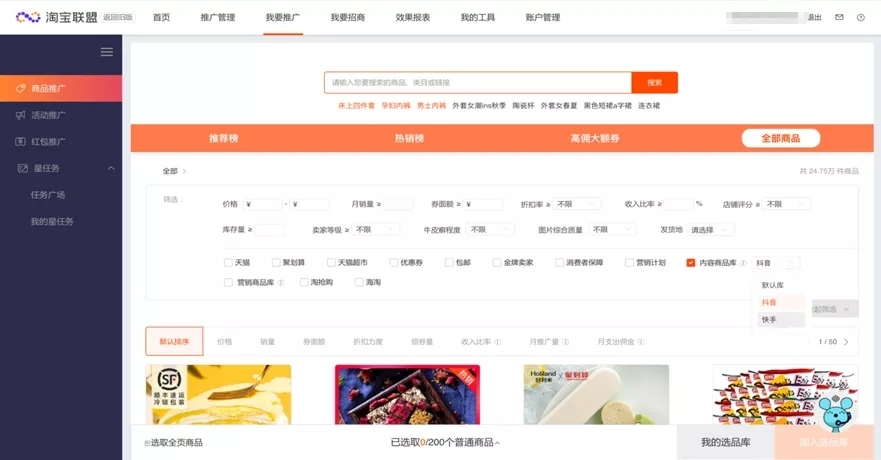Open the 效果报表 nav item
Screen dimensions: 881x460
tap(413, 17)
